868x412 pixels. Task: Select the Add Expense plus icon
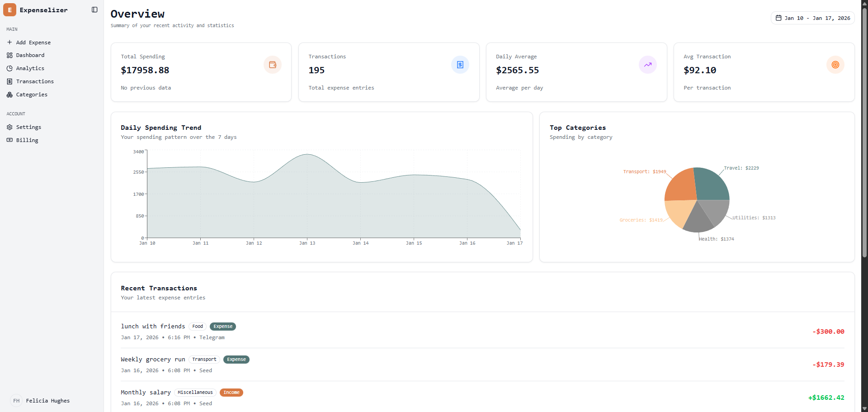point(9,42)
